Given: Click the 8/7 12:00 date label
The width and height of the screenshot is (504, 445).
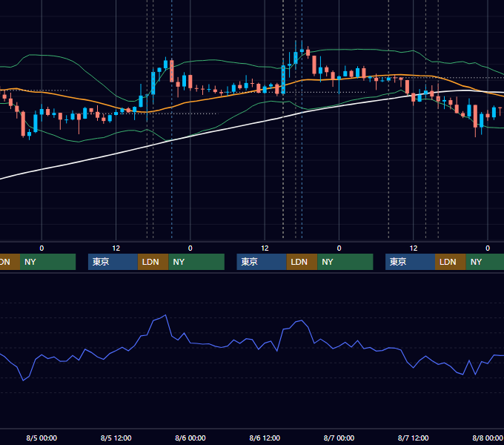Looking at the screenshot, I should pos(413,438).
